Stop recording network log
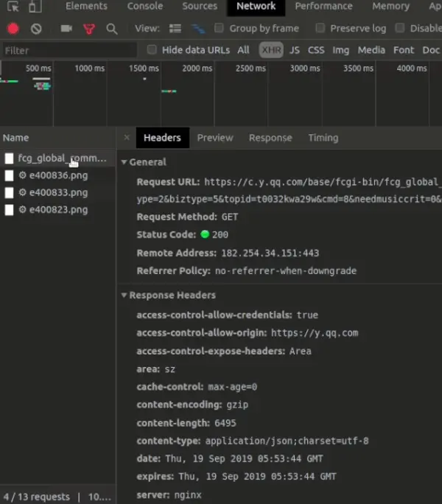442x504 pixels. click(x=13, y=29)
